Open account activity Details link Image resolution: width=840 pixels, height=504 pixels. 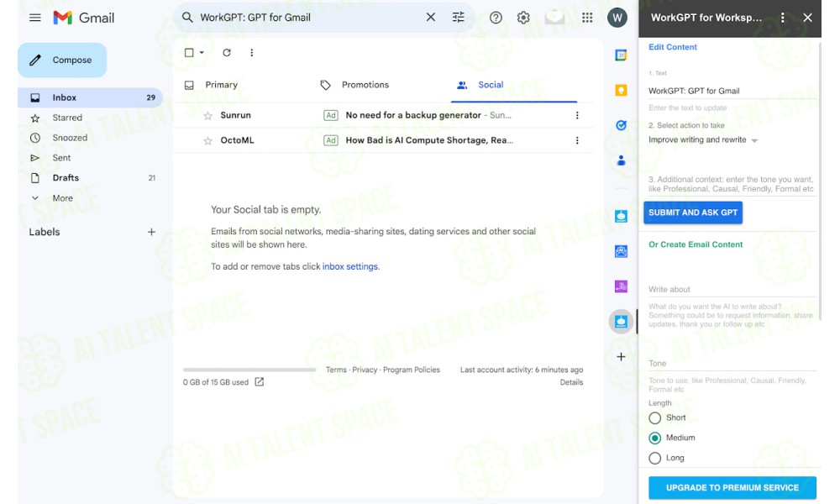point(571,382)
